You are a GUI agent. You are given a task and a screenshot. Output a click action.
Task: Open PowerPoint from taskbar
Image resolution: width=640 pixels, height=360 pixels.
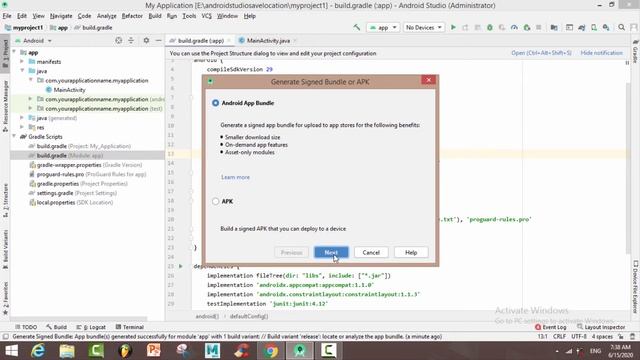tap(154, 351)
